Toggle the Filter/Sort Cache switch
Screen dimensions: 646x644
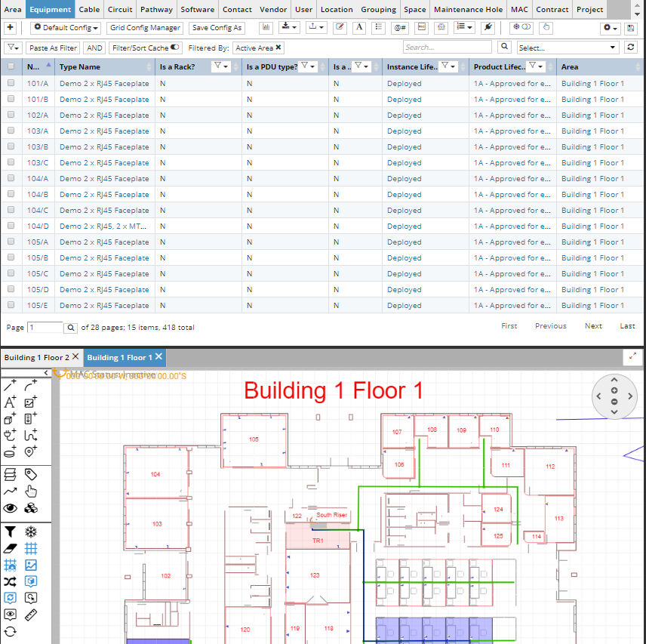(174, 48)
